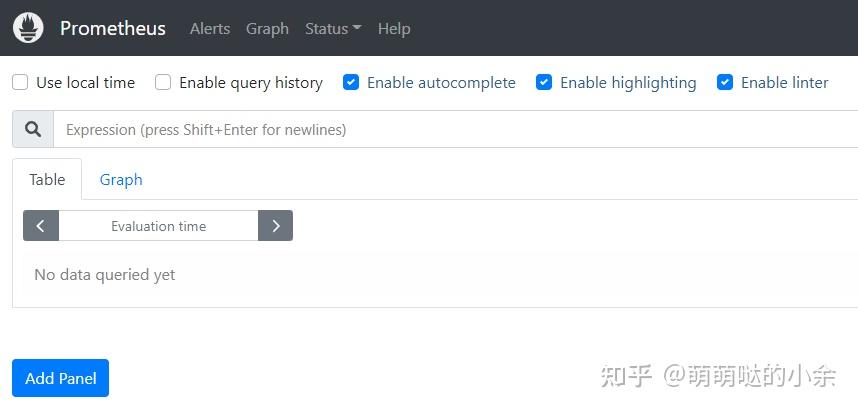Step evaluation time back with left chevron
858x410 pixels.
coord(40,226)
